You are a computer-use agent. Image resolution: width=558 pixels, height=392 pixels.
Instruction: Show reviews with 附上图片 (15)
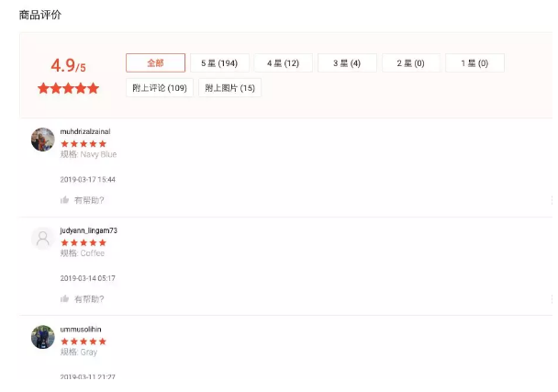(229, 88)
